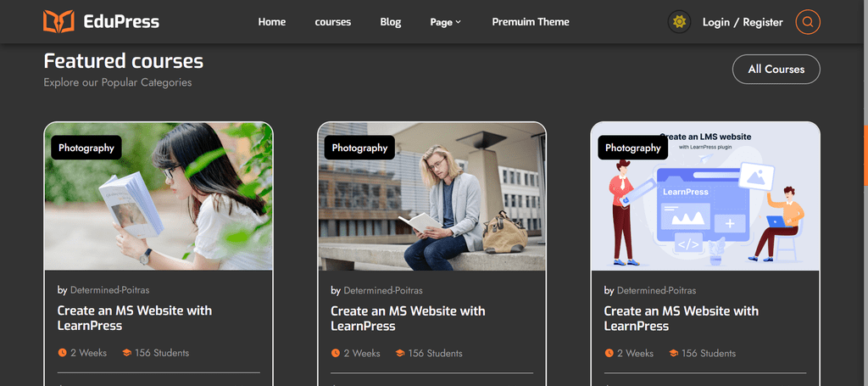The width and height of the screenshot is (868, 386).
Task: Open the Blog menu item
Action: click(390, 21)
